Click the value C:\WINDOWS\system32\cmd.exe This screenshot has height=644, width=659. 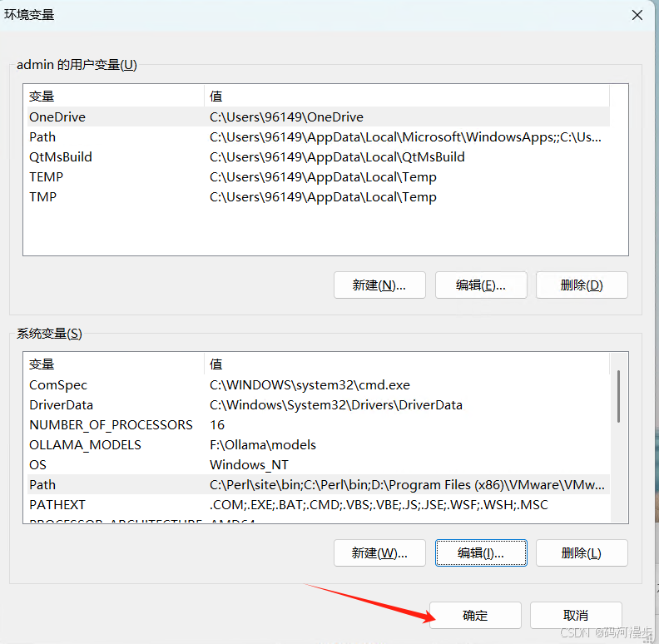click(x=310, y=384)
